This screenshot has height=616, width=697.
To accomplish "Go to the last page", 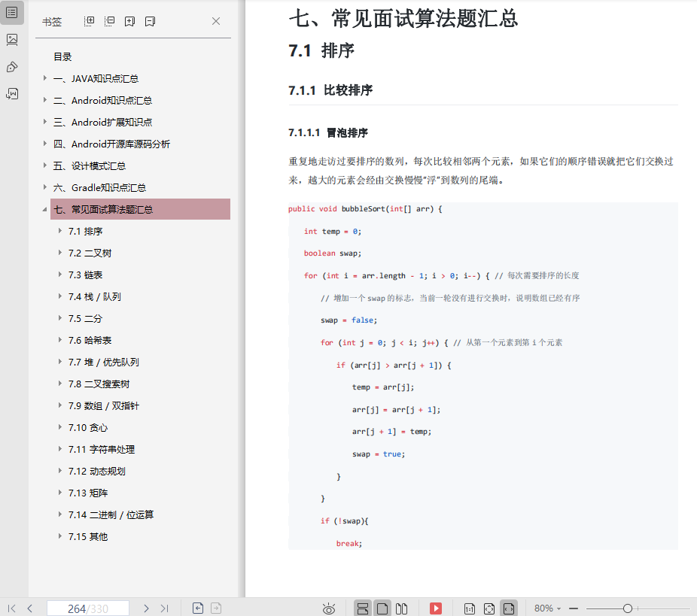I will coord(166,608).
